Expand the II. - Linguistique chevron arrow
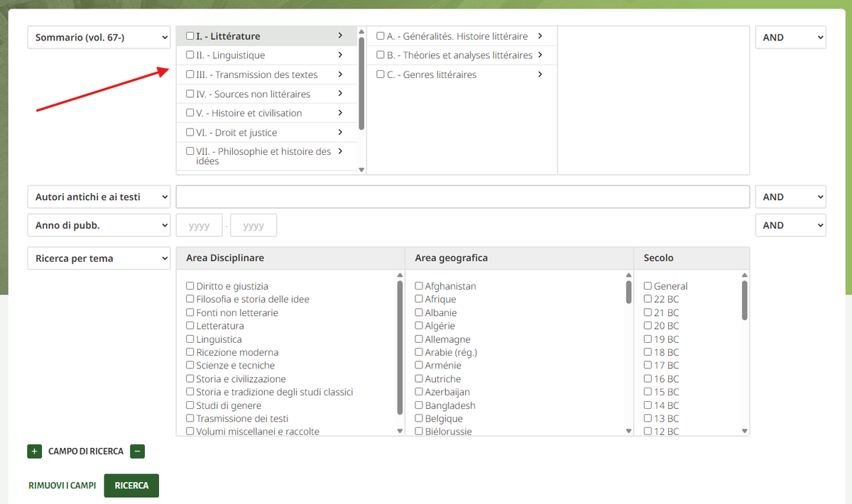The width and height of the screenshot is (852, 504). (x=340, y=55)
